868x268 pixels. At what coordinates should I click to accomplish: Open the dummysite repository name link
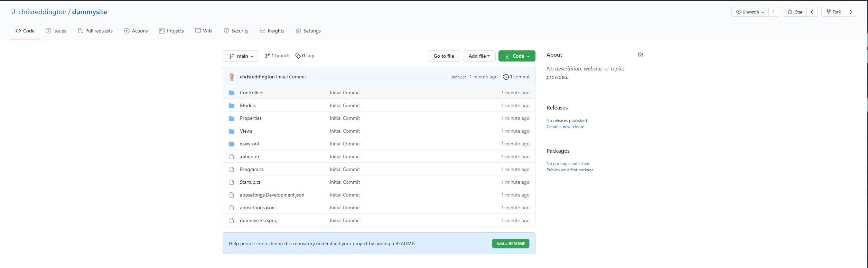tap(90, 12)
